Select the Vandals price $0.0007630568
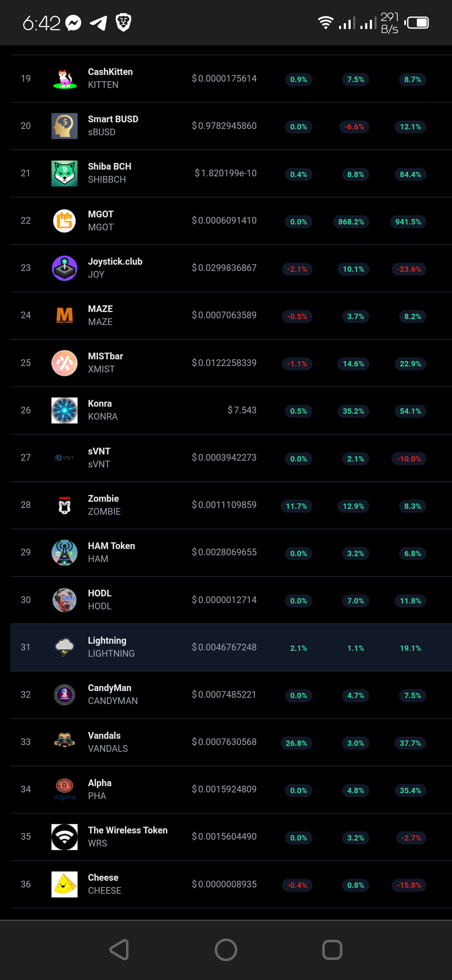The image size is (452, 980). click(224, 742)
